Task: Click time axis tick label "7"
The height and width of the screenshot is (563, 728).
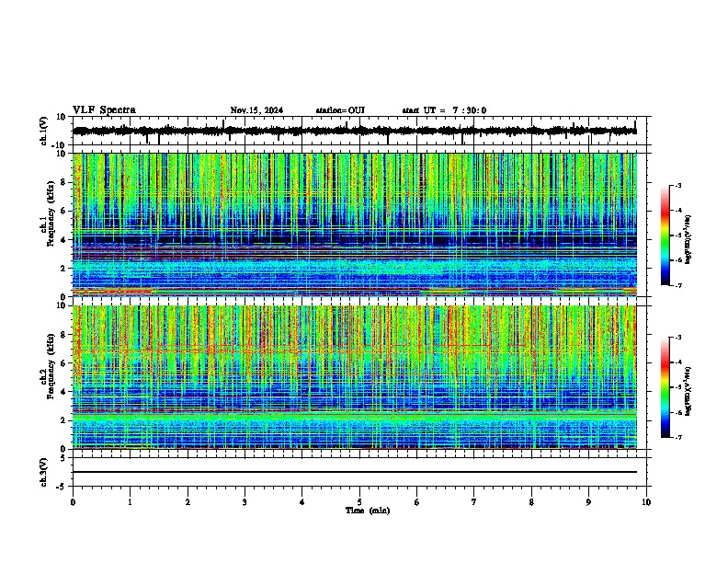Action: point(474,502)
